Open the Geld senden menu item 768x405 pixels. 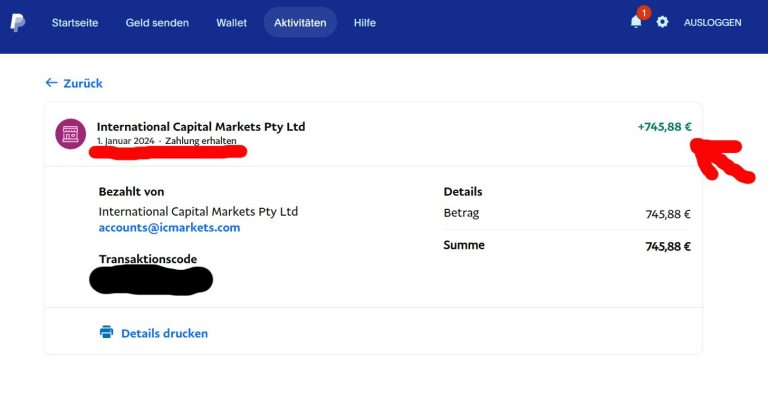point(157,23)
